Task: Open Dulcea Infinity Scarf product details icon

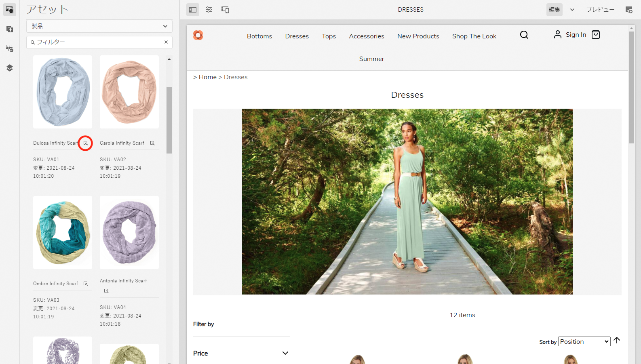Action: (86, 143)
